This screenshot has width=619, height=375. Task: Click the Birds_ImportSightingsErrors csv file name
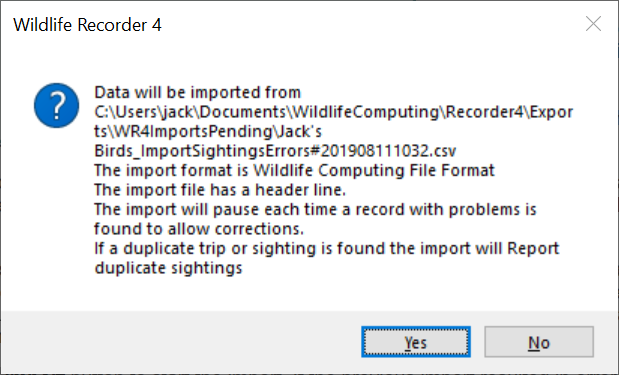point(275,151)
